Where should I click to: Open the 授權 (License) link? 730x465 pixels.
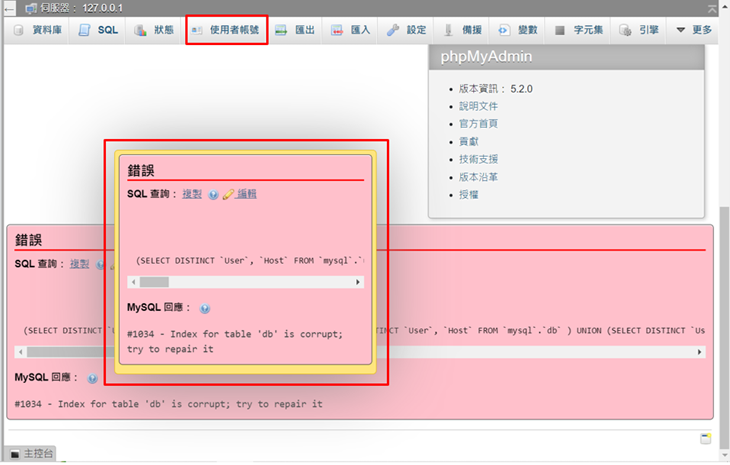(x=468, y=195)
